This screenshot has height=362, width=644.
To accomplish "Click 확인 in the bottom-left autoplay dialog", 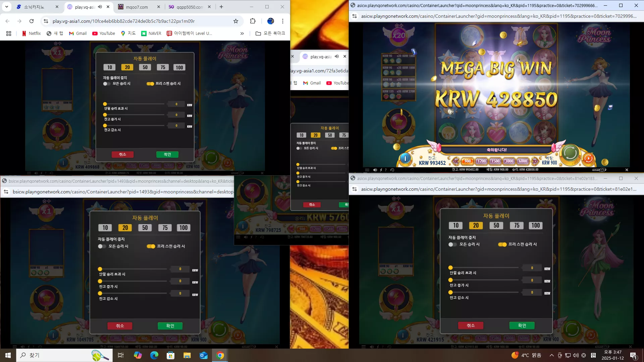I will 170,326.
